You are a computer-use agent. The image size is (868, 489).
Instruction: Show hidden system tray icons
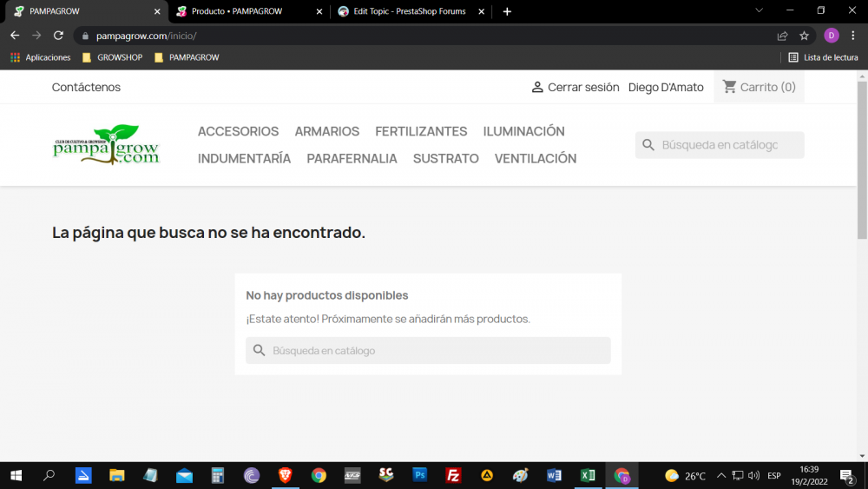[720, 476]
